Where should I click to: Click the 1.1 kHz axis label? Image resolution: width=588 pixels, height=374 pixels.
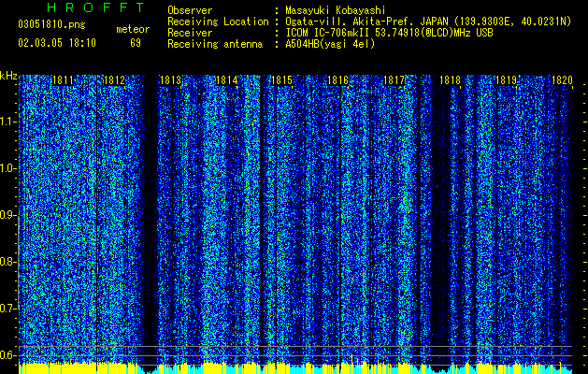coord(7,122)
